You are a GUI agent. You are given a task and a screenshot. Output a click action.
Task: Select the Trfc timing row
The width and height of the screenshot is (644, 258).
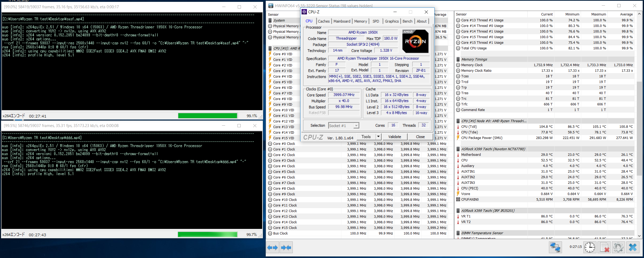tap(545, 104)
